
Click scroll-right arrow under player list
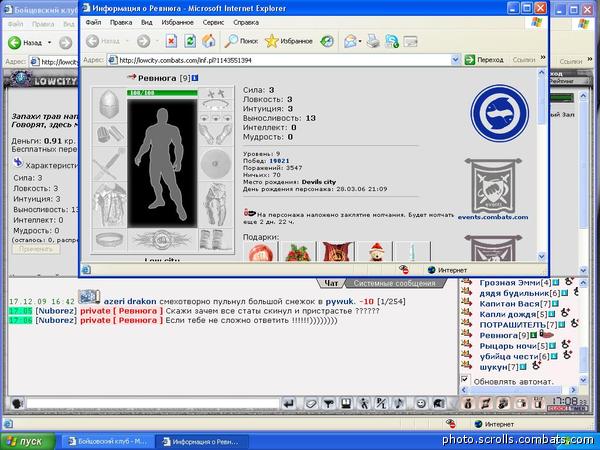pyautogui.click(x=573, y=390)
